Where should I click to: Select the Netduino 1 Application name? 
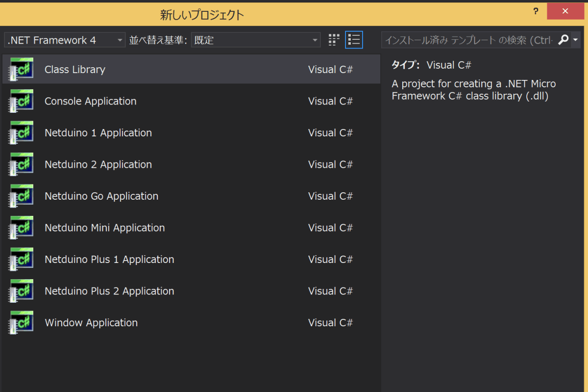(x=98, y=133)
